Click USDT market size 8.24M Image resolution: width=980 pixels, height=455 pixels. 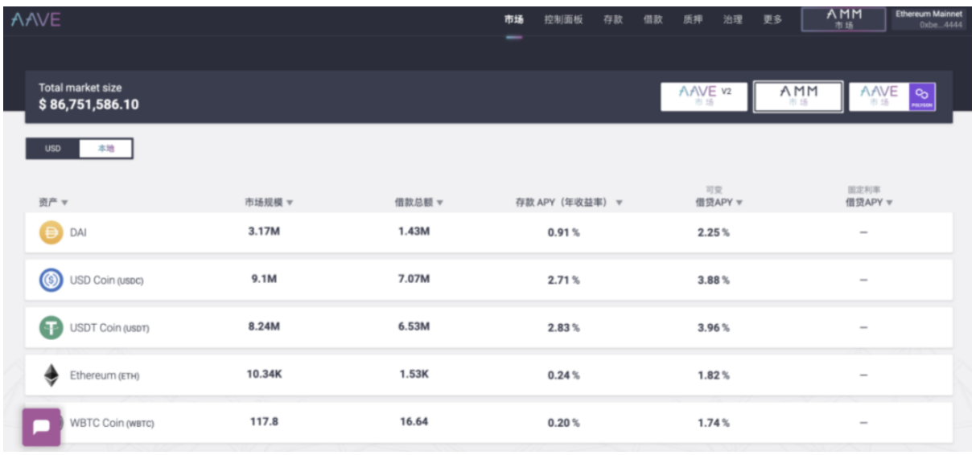click(x=264, y=326)
